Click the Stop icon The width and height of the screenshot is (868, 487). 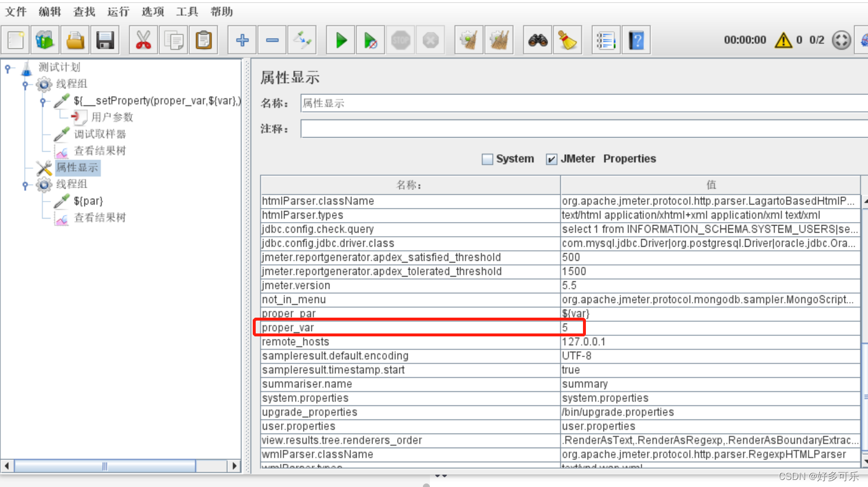click(x=401, y=40)
